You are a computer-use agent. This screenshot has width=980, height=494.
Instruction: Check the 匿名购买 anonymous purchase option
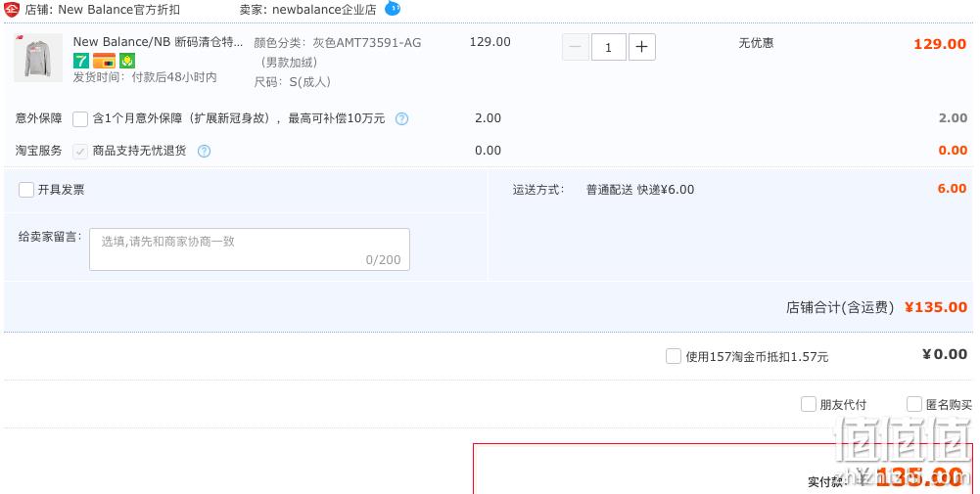pyautogui.click(x=914, y=404)
